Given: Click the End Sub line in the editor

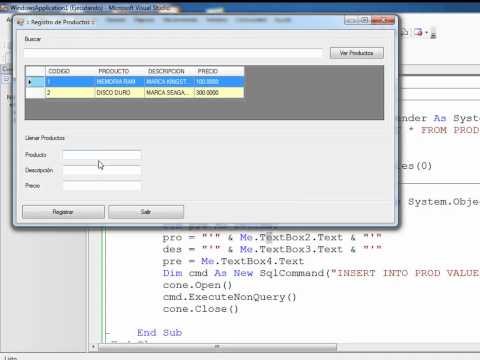Looking at the screenshot, I should point(160,333).
